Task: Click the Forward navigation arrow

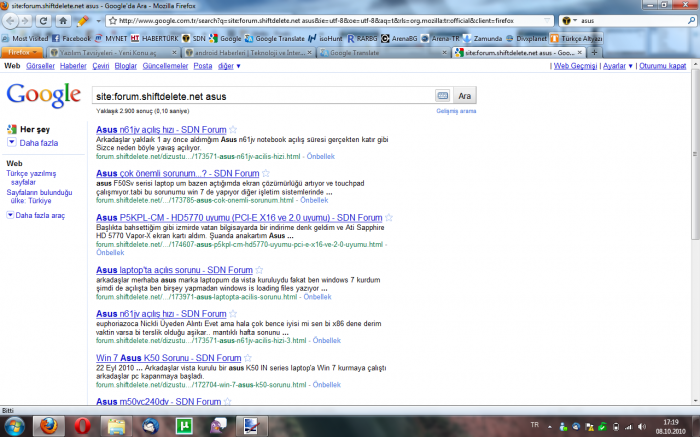Action: click(x=25, y=21)
